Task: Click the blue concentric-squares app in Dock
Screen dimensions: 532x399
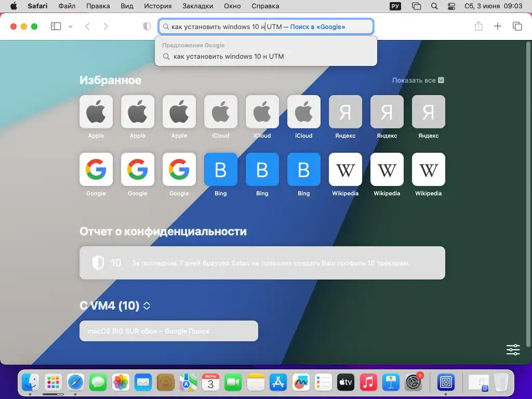Action: [x=446, y=383]
